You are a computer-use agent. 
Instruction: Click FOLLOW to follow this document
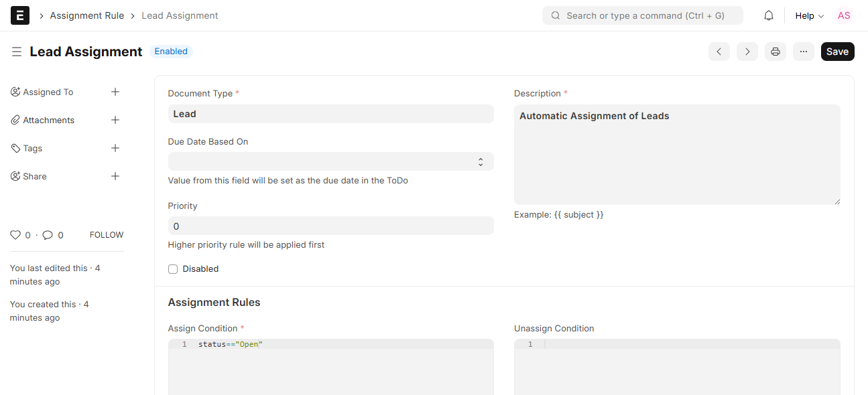point(107,235)
